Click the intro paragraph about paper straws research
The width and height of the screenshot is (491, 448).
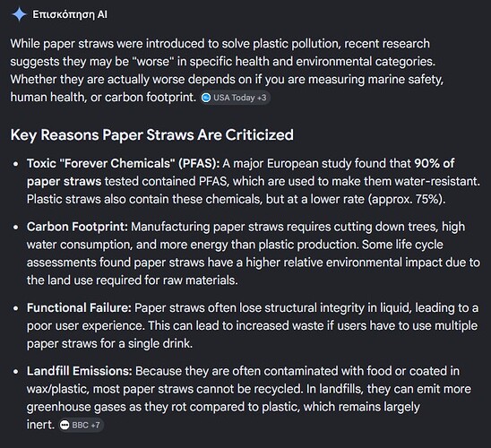tap(227, 70)
